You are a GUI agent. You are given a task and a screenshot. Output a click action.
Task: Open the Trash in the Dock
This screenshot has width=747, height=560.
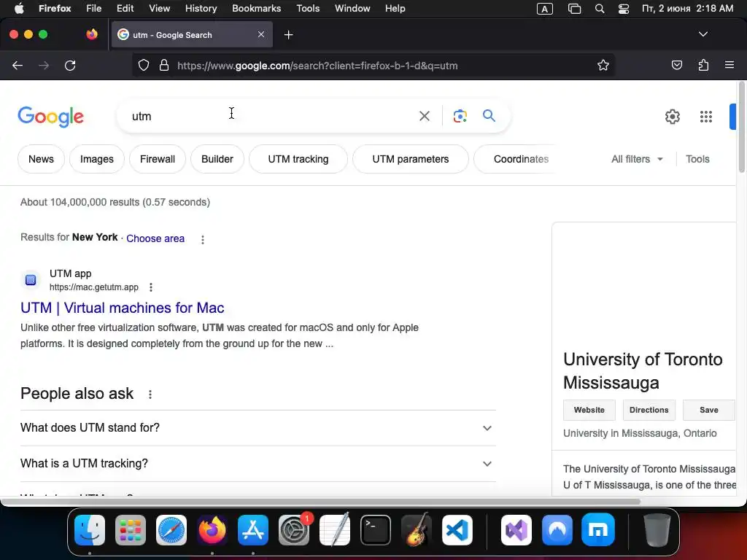(657, 529)
